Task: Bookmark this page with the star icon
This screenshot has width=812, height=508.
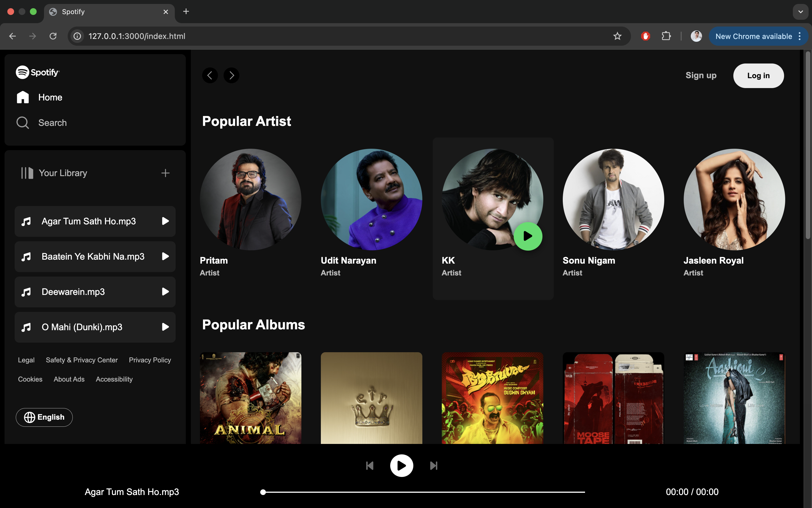Action: 617,36
